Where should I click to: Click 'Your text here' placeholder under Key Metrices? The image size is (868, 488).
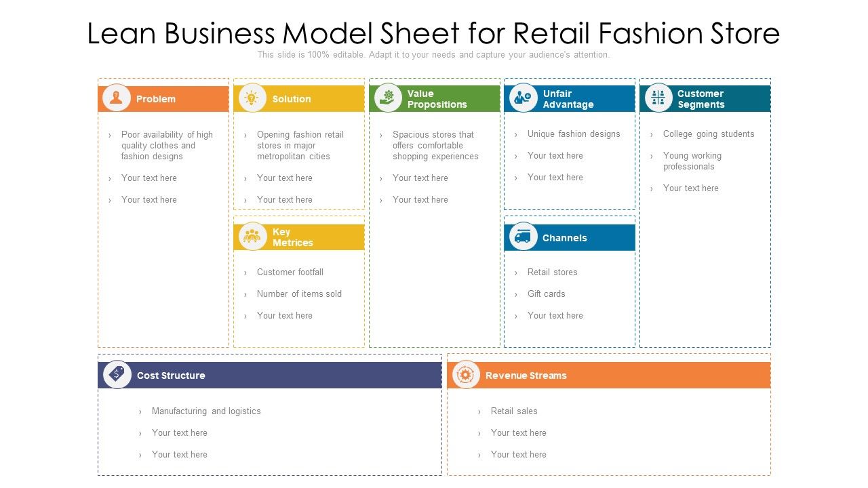point(285,316)
